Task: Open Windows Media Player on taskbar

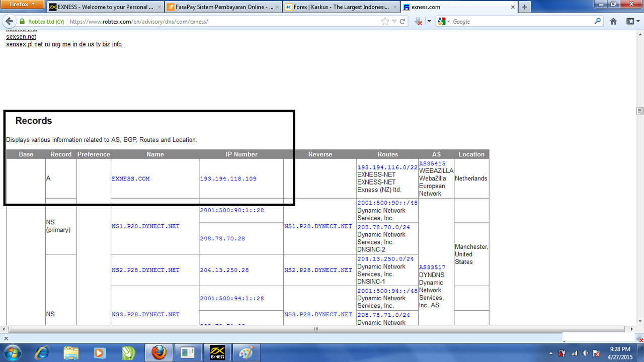Action: point(99,352)
